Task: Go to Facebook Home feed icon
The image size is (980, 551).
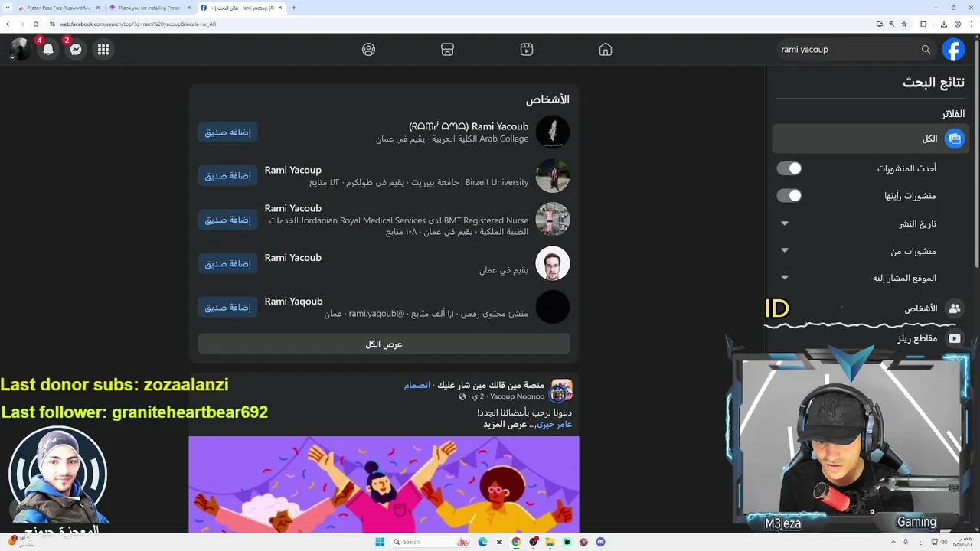Action: 606,50
